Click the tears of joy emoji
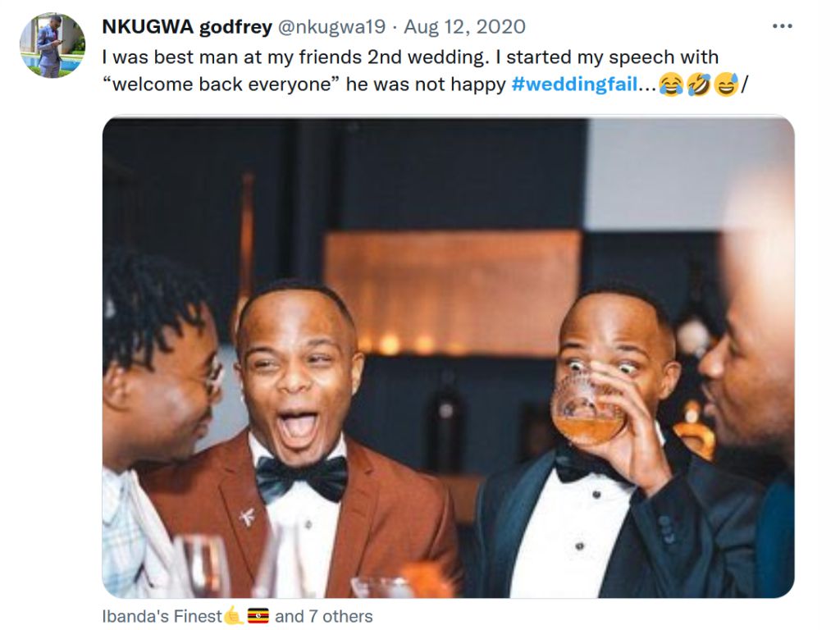 (671, 84)
